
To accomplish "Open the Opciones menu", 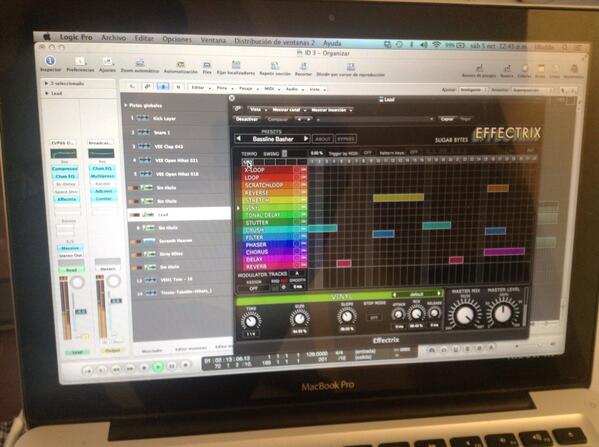I will tap(177, 39).
